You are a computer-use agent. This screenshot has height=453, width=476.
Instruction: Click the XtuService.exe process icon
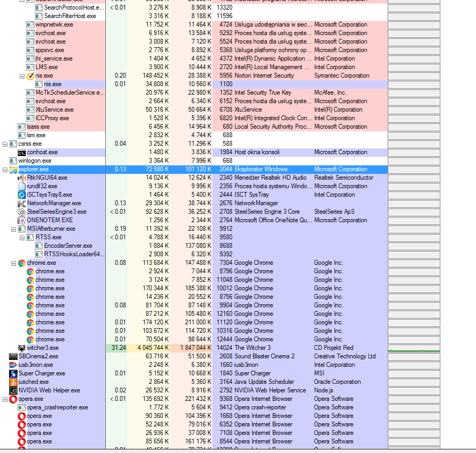click(x=30, y=110)
